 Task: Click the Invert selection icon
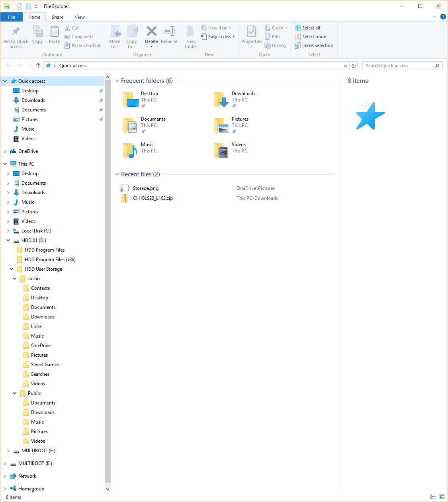coord(298,45)
